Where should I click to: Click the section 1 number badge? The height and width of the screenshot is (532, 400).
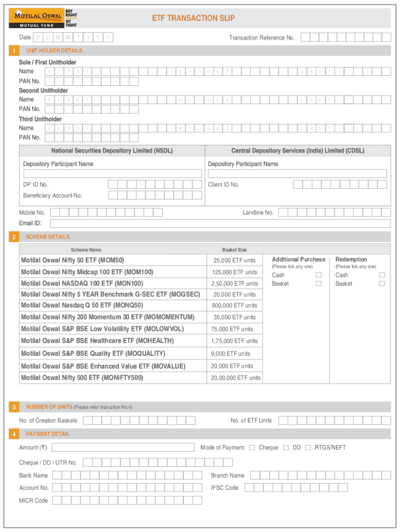(14, 51)
